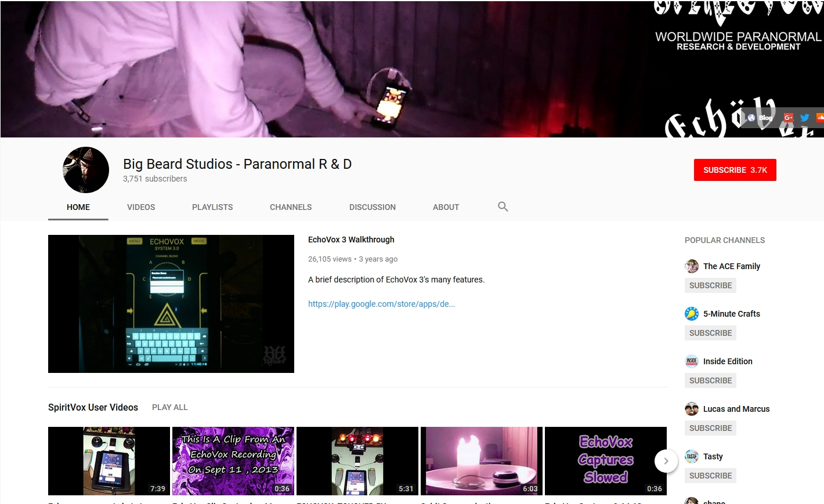
Task: Subscribe to 5-Minute Crafts
Action: tap(710, 333)
